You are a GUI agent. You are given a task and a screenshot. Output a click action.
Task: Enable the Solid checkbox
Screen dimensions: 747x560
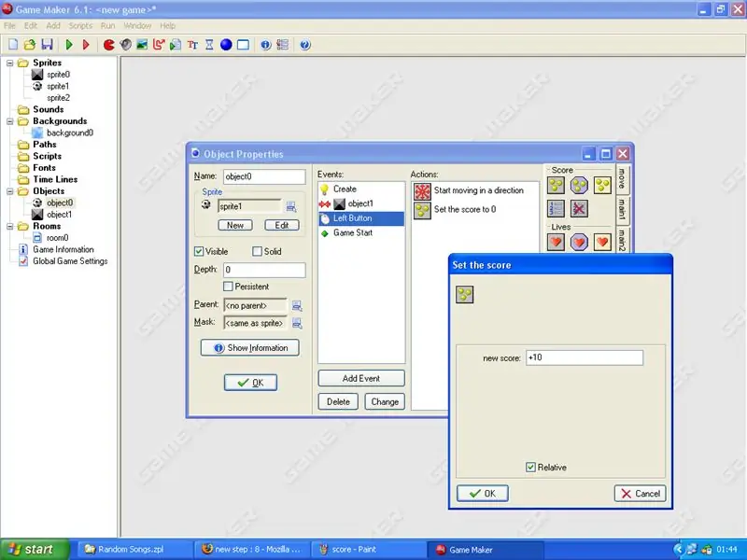pyautogui.click(x=258, y=251)
